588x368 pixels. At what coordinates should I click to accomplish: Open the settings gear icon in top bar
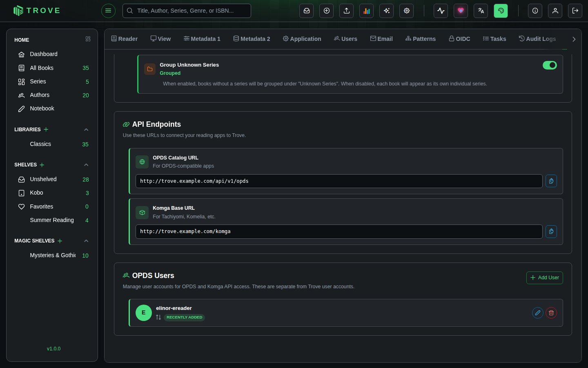tap(407, 11)
